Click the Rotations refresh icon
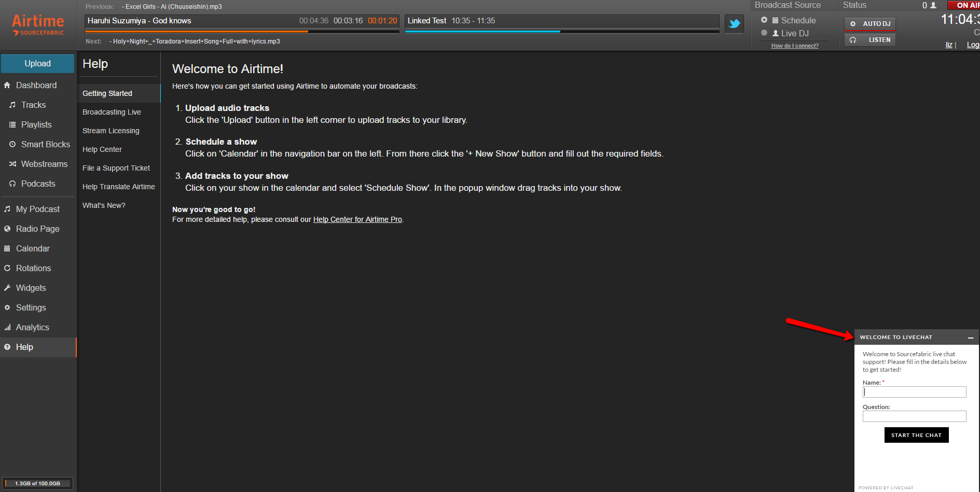980x492 pixels. point(7,268)
